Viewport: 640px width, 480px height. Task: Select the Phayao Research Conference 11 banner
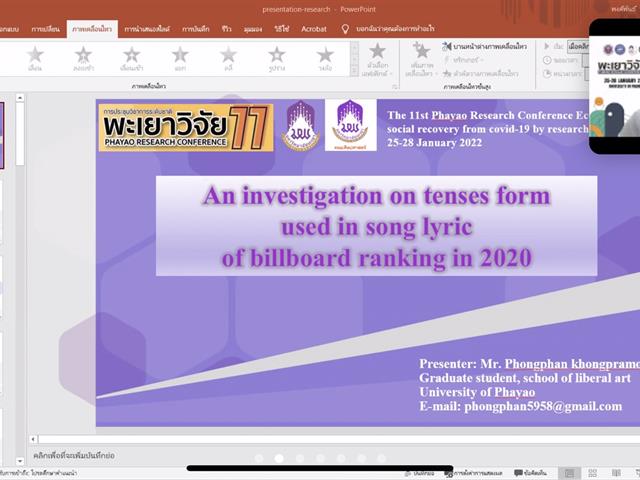point(186,127)
